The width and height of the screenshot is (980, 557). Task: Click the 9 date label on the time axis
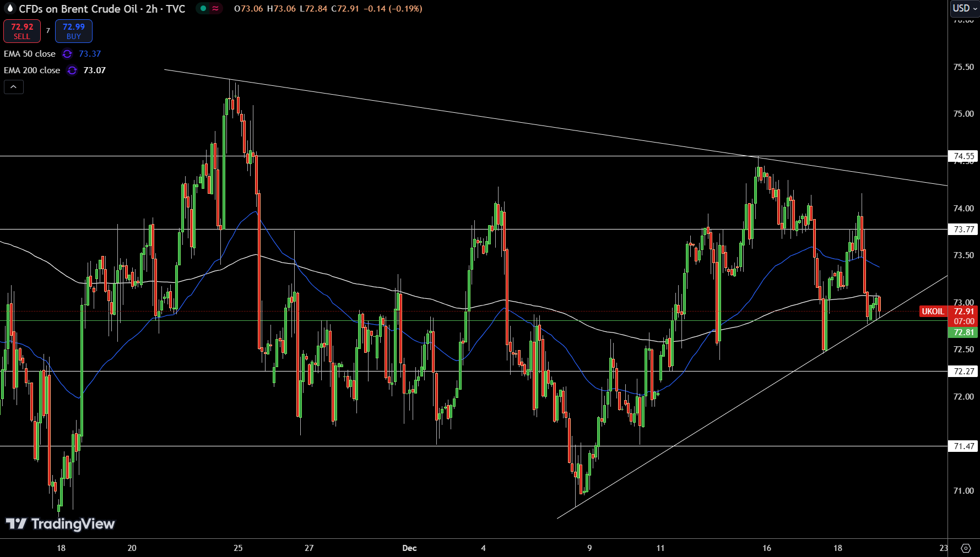coord(589,548)
